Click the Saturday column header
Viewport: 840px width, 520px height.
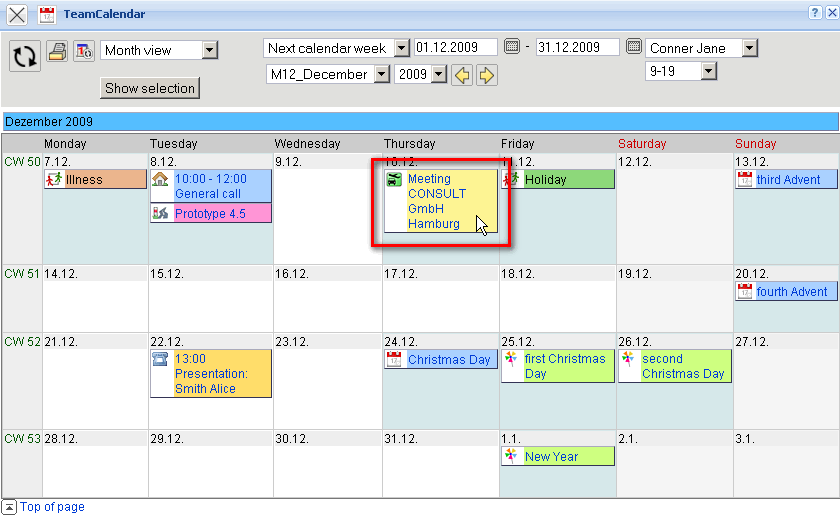point(642,144)
